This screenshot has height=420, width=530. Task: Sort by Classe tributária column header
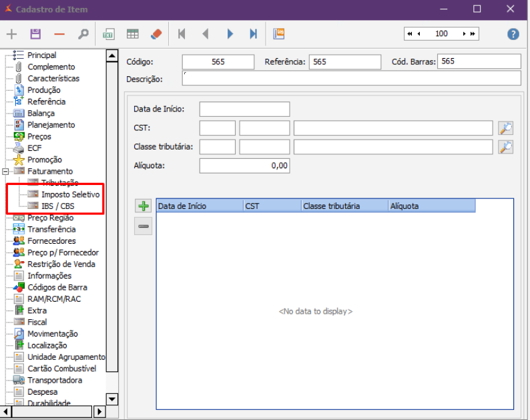[x=344, y=206]
